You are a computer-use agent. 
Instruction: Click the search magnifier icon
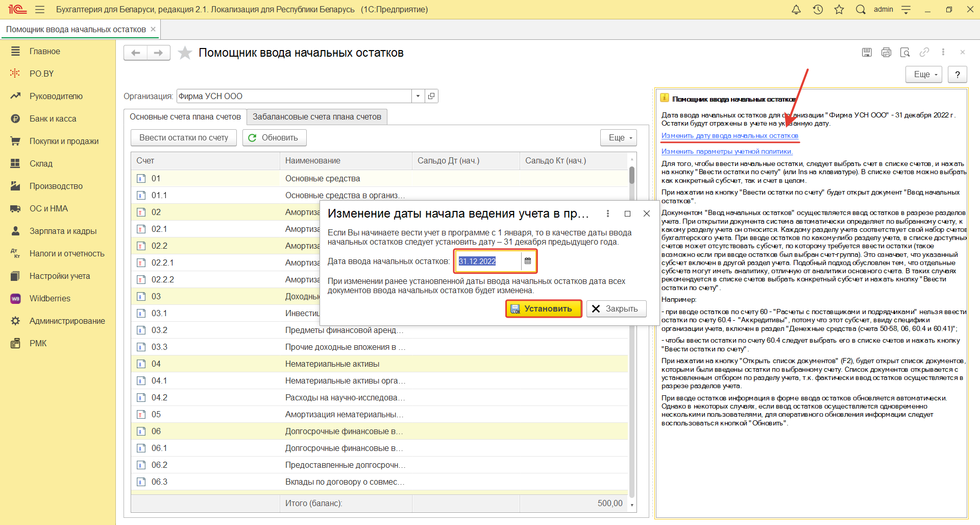[861, 10]
